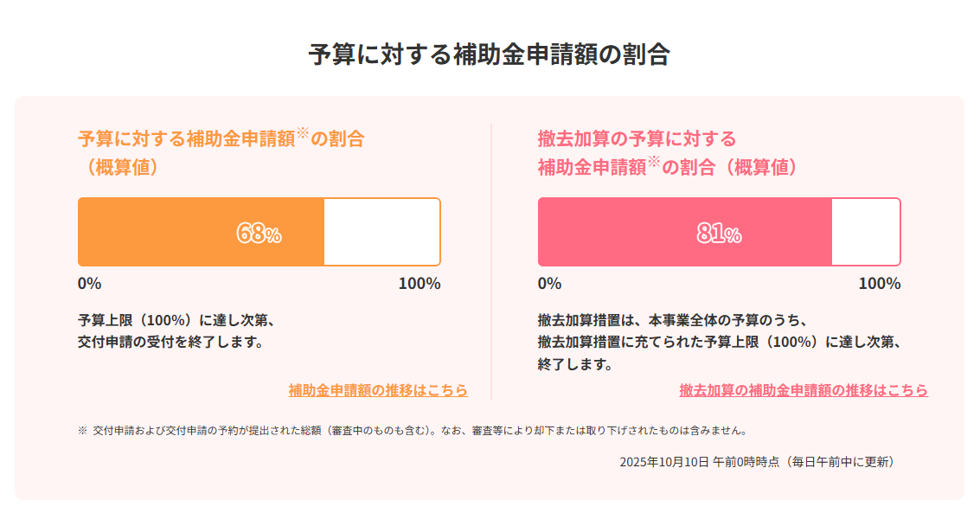Click the empty white section of the pink bar

point(865,232)
